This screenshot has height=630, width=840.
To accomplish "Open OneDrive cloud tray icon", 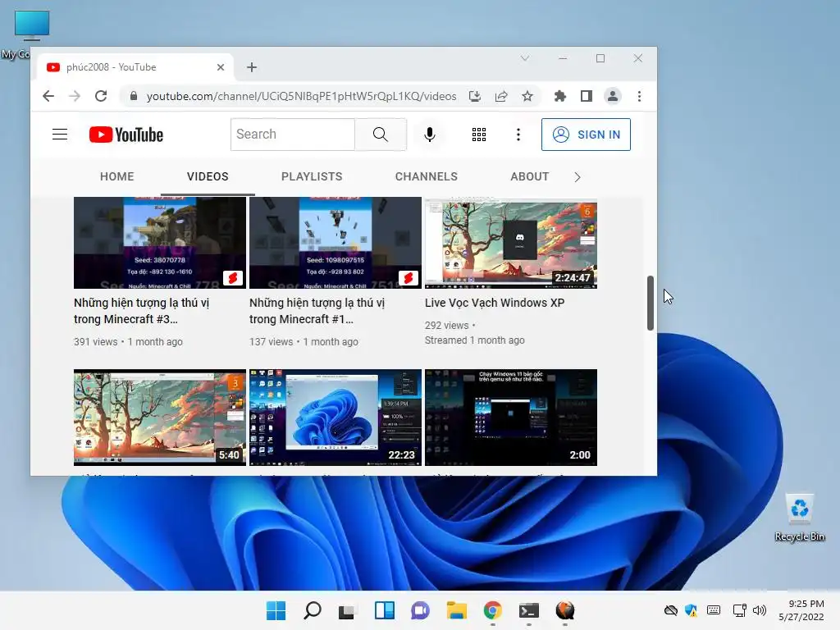I will (671, 610).
